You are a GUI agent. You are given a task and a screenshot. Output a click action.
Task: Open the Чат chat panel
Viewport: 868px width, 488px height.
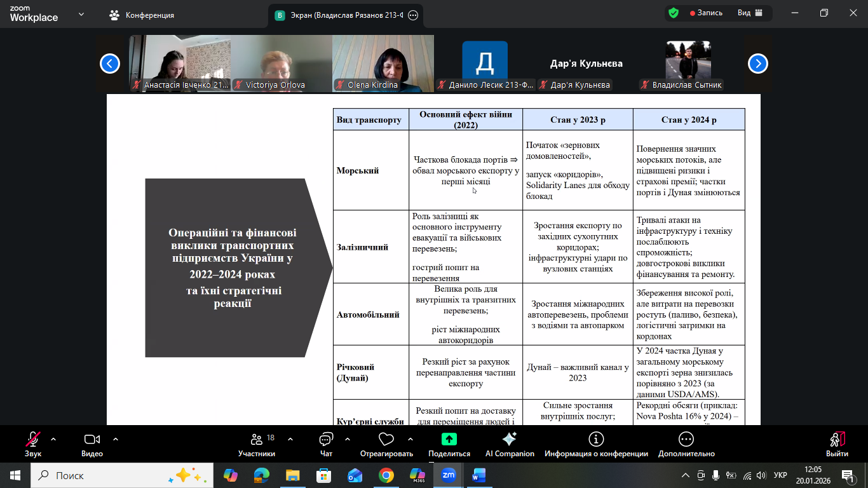[326, 444]
